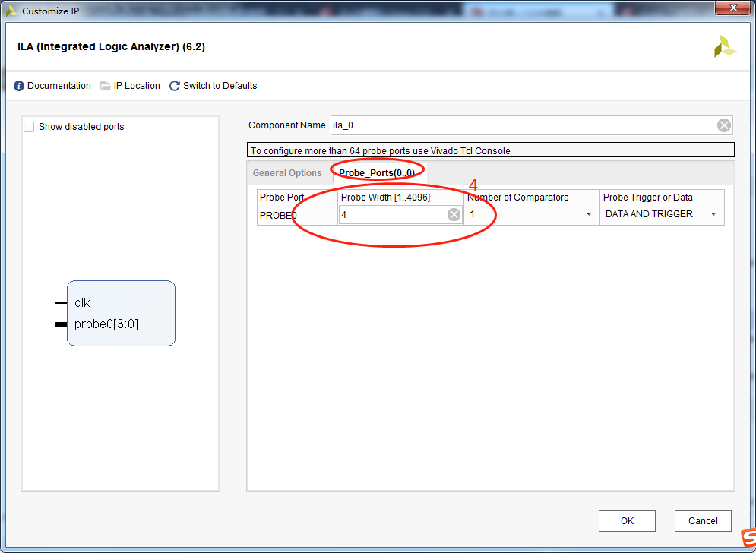The width and height of the screenshot is (756, 553).
Task: Click the probe0[3:0] port on the symbol
Action: 106,324
